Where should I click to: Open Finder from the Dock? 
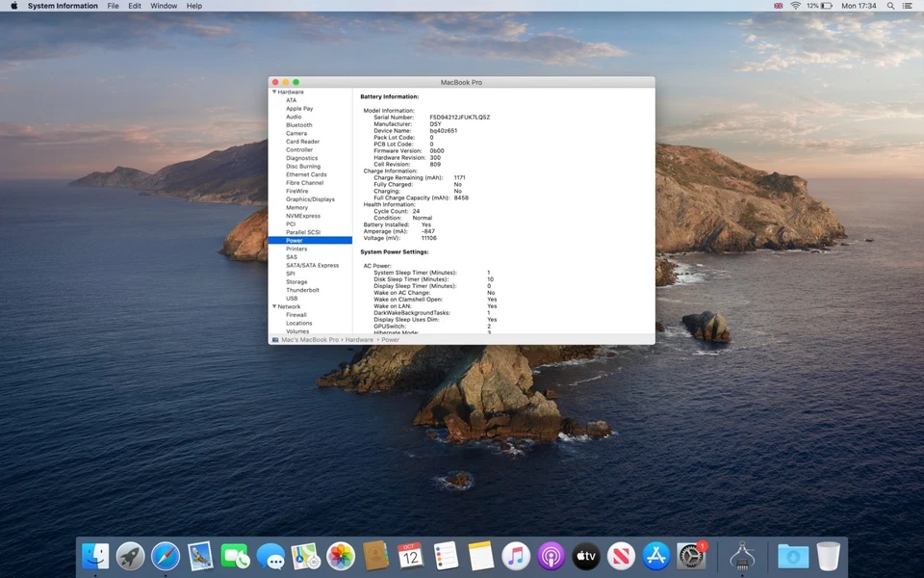(x=95, y=556)
